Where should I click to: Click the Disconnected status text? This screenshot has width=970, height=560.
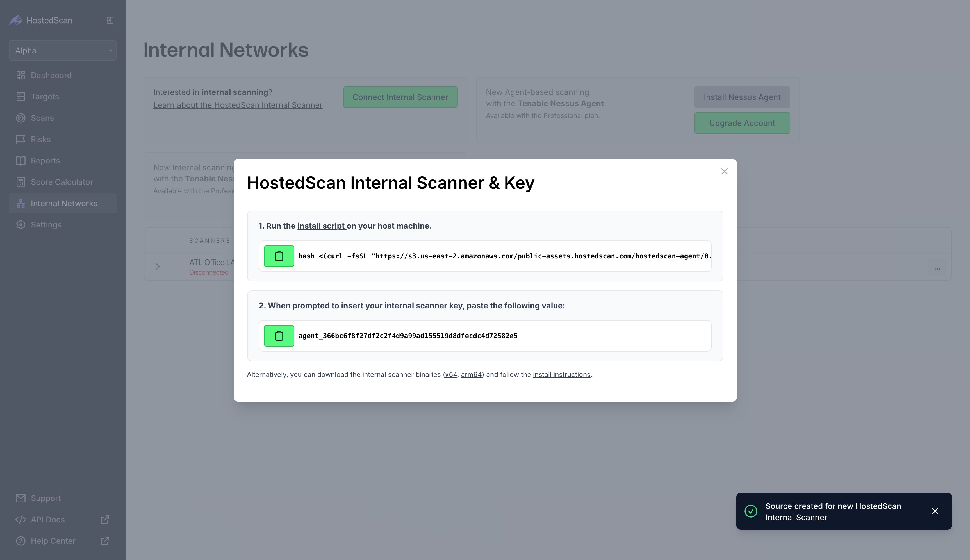(209, 272)
